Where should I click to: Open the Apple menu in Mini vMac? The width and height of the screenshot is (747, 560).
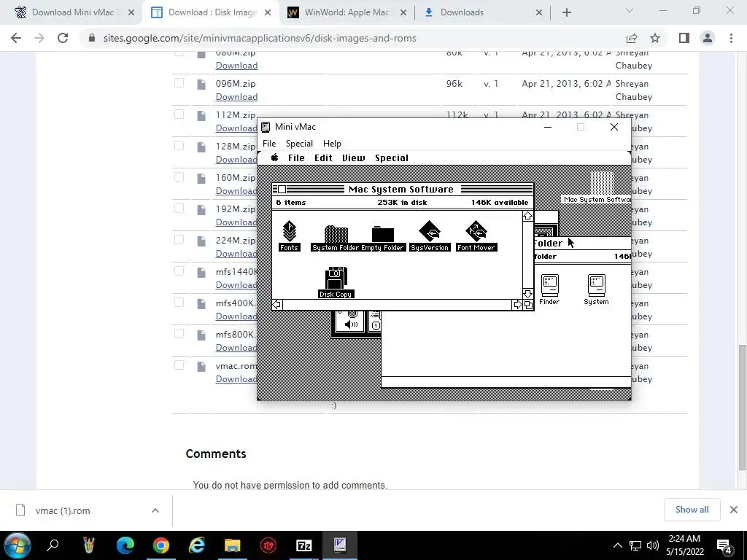pyautogui.click(x=275, y=157)
